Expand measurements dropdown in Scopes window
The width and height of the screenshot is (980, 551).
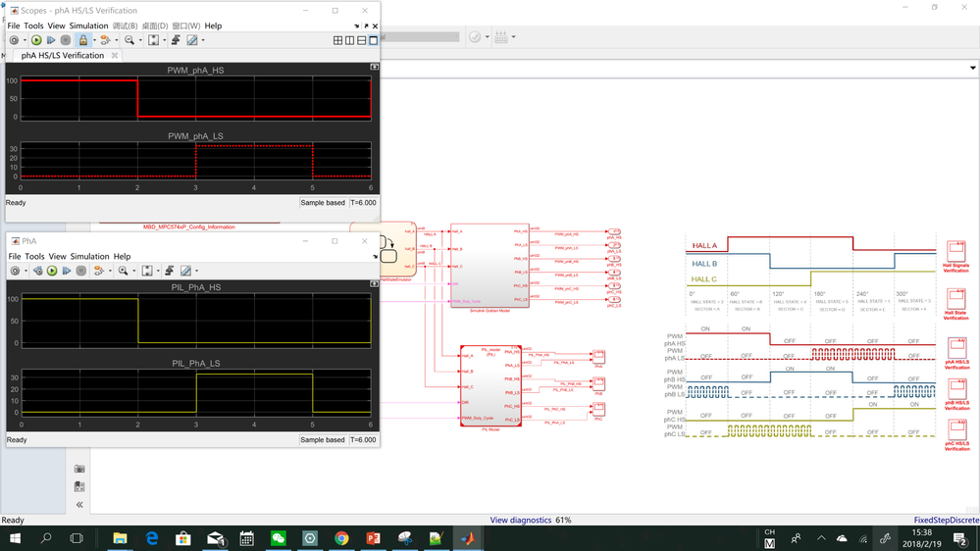[203, 40]
